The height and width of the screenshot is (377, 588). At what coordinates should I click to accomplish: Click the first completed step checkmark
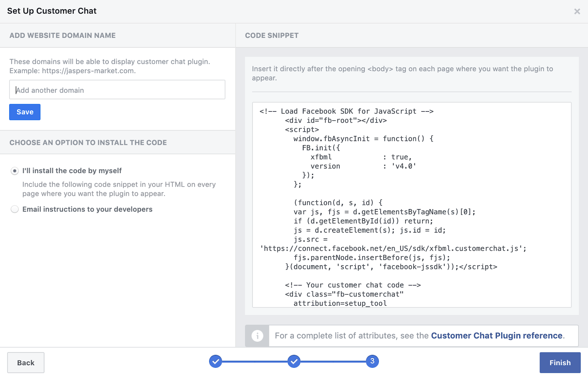[x=216, y=361]
